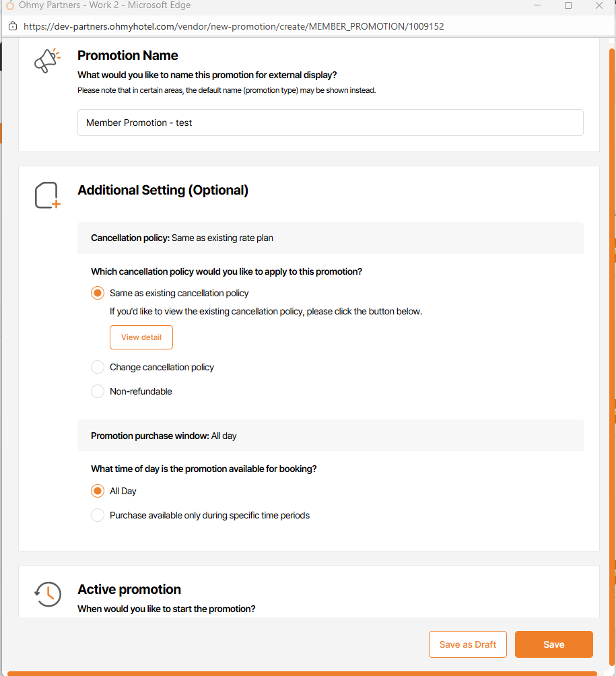Click the megaphone Promotion Name icon
This screenshot has height=676, width=616.
tap(46, 61)
